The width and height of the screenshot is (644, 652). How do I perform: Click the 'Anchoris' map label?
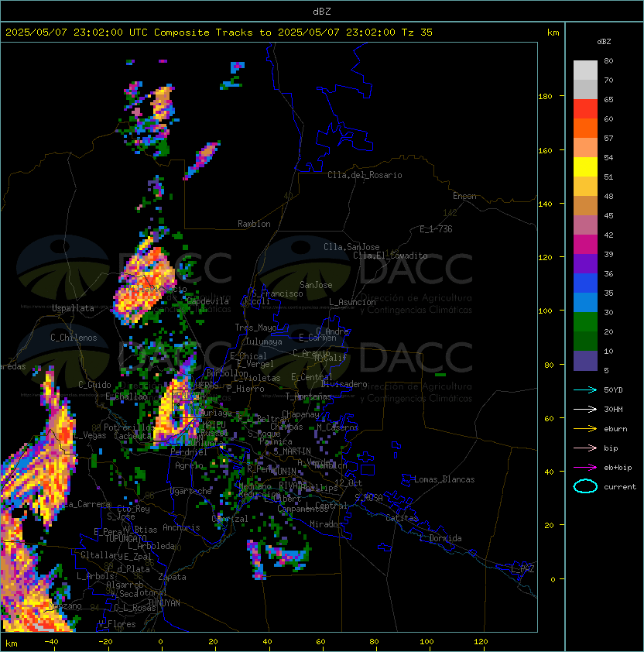(x=181, y=527)
